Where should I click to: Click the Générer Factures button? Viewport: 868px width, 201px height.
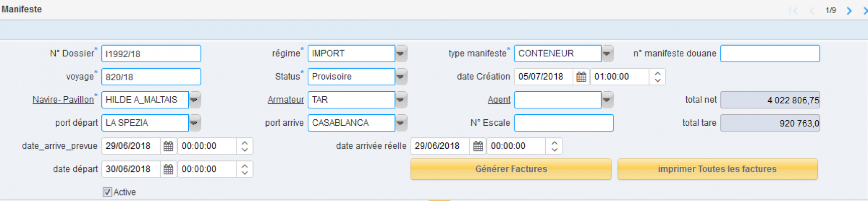click(511, 169)
